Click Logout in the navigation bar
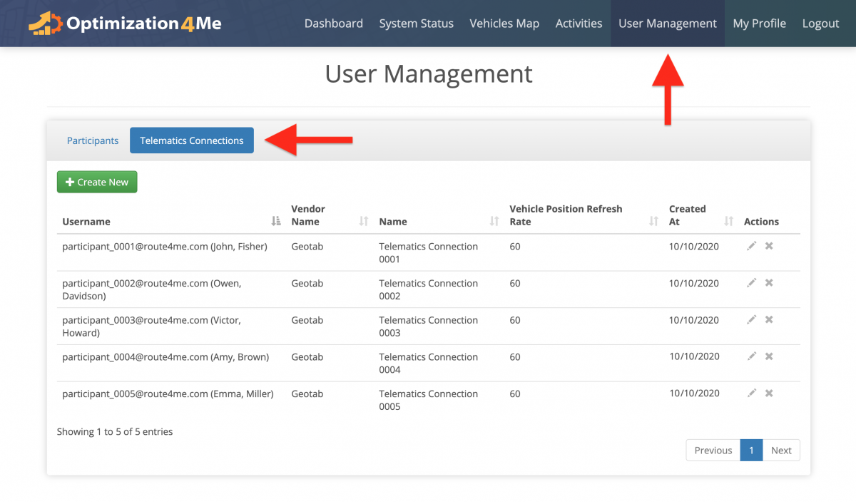Viewport: 856px width, 504px height. (x=820, y=24)
